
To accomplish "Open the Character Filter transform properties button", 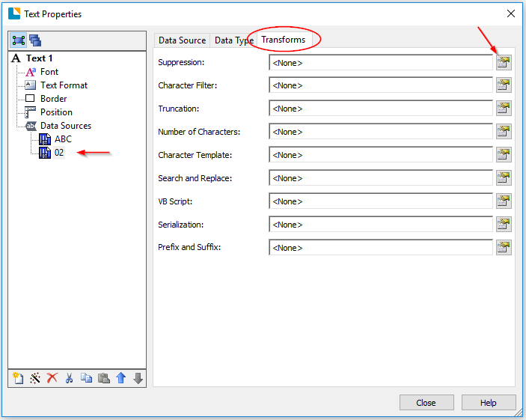I will [504, 85].
